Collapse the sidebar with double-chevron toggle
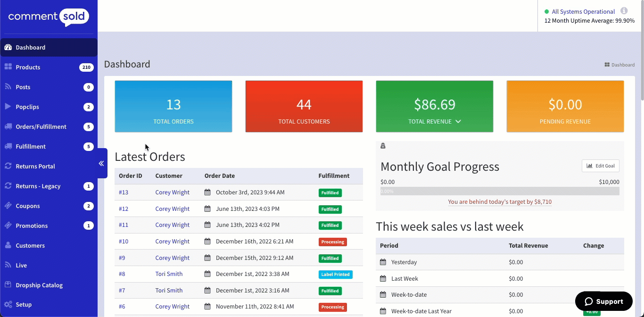This screenshot has height=317, width=644. pos(101,163)
